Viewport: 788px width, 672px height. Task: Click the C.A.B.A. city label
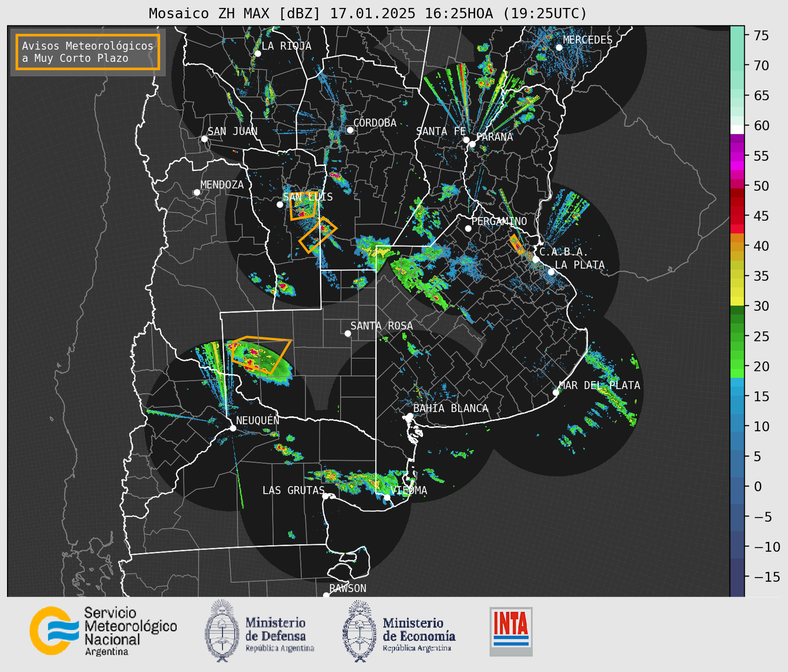[x=564, y=252]
